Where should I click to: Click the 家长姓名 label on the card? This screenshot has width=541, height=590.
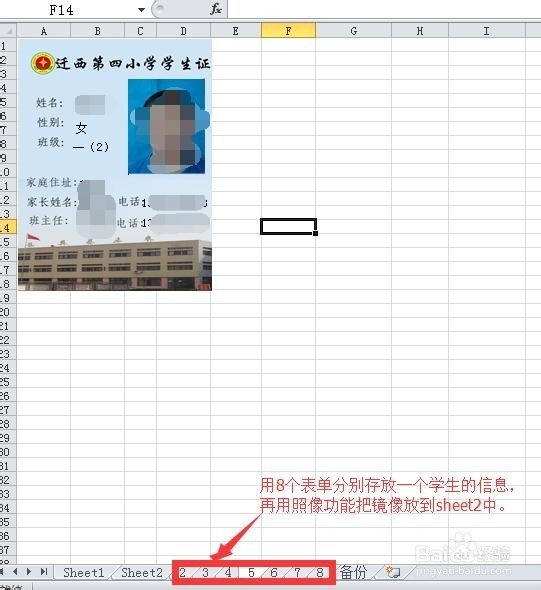[52, 202]
